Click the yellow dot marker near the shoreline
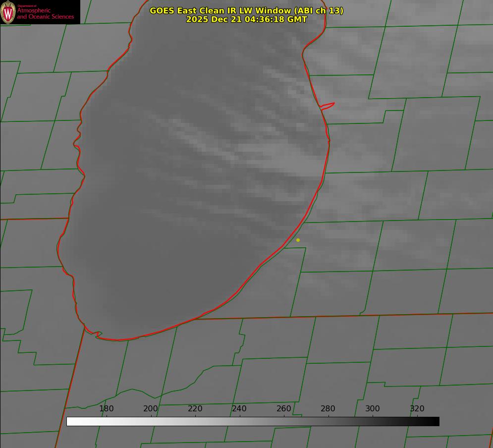493x448 pixels. tap(298, 240)
